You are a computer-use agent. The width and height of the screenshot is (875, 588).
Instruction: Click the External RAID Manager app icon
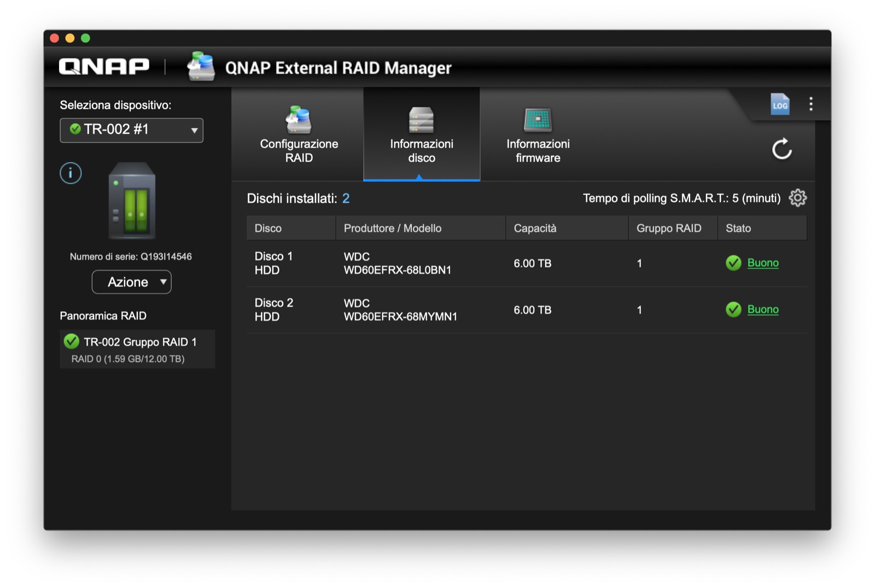(201, 66)
